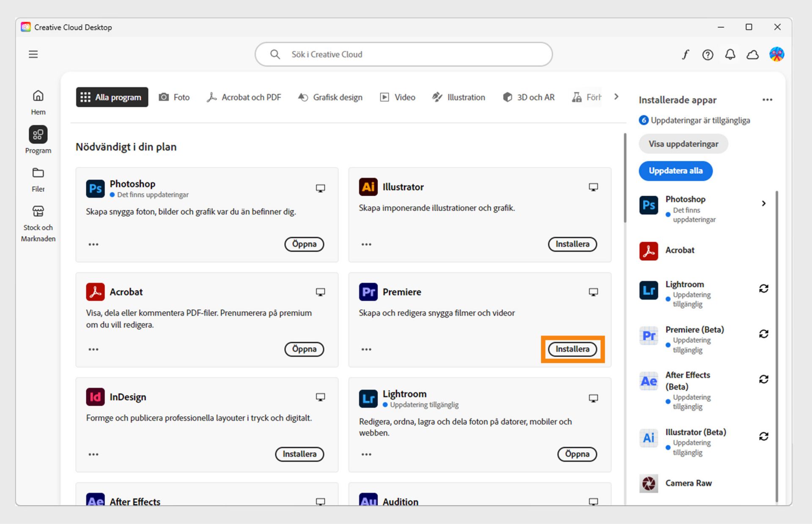Open more options on Illustrator card

[366, 244]
